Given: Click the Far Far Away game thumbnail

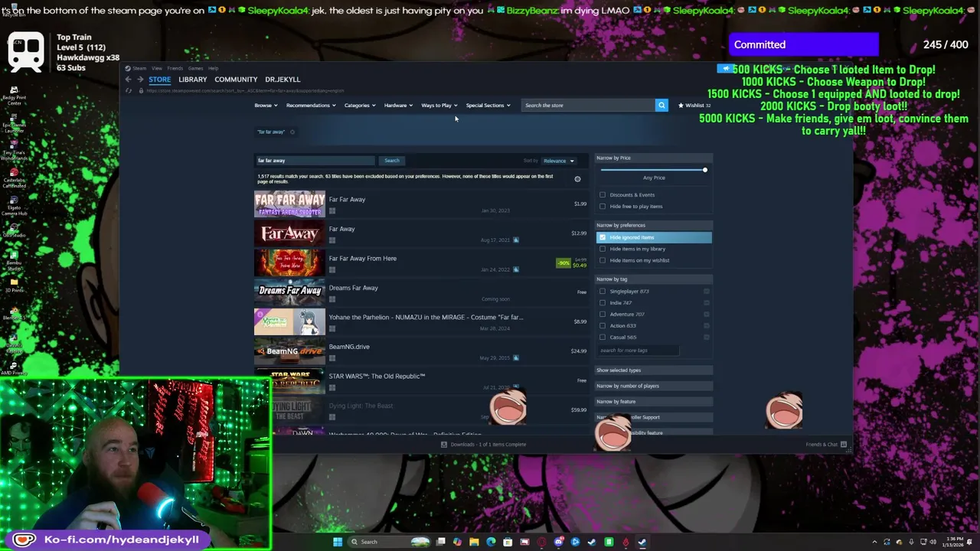Looking at the screenshot, I should click(289, 204).
